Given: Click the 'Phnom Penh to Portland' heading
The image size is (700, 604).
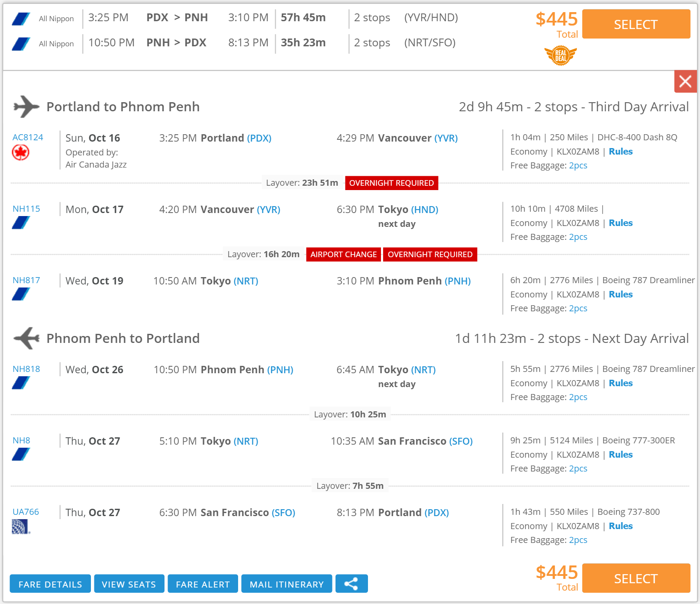Looking at the screenshot, I should click(123, 339).
